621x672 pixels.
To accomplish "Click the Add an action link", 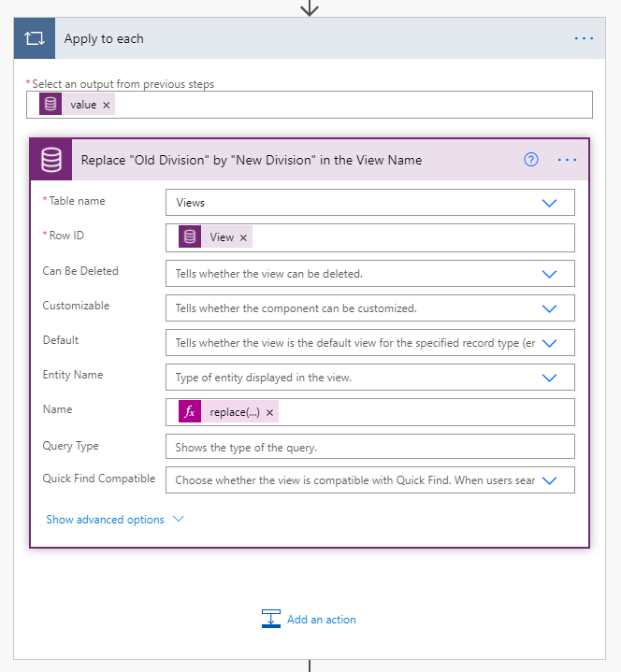I will coord(321,619).
